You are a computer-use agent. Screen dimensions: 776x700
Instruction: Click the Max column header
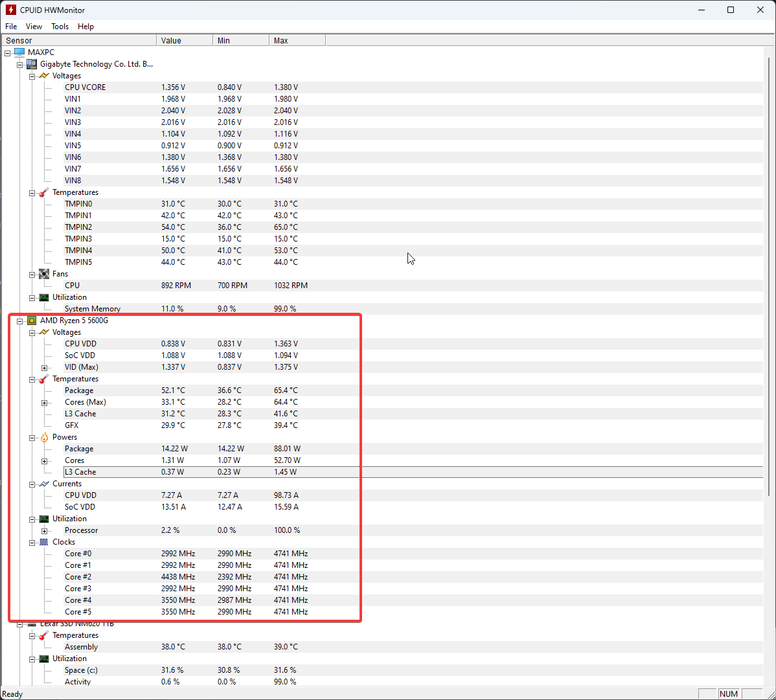pyautogui.click(x=297, y=41)
